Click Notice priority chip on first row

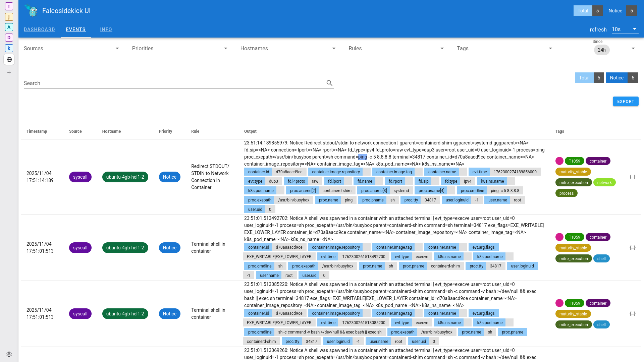point(169,177)
